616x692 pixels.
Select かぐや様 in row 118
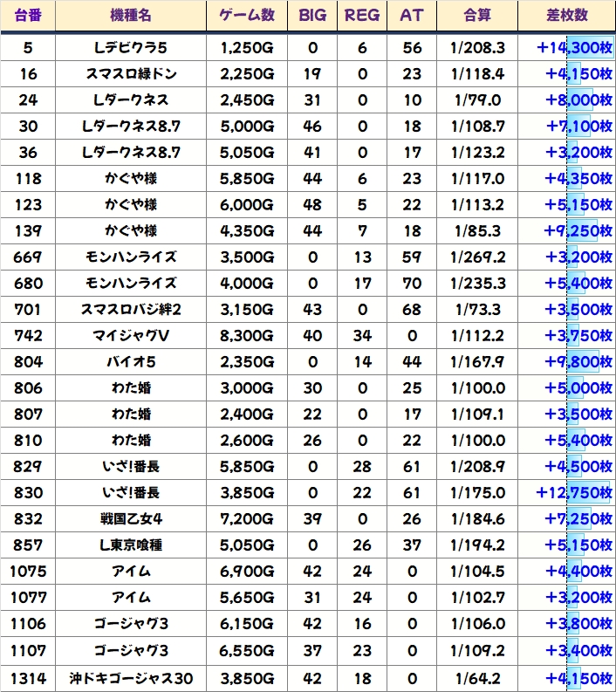[x=131, y=178]
